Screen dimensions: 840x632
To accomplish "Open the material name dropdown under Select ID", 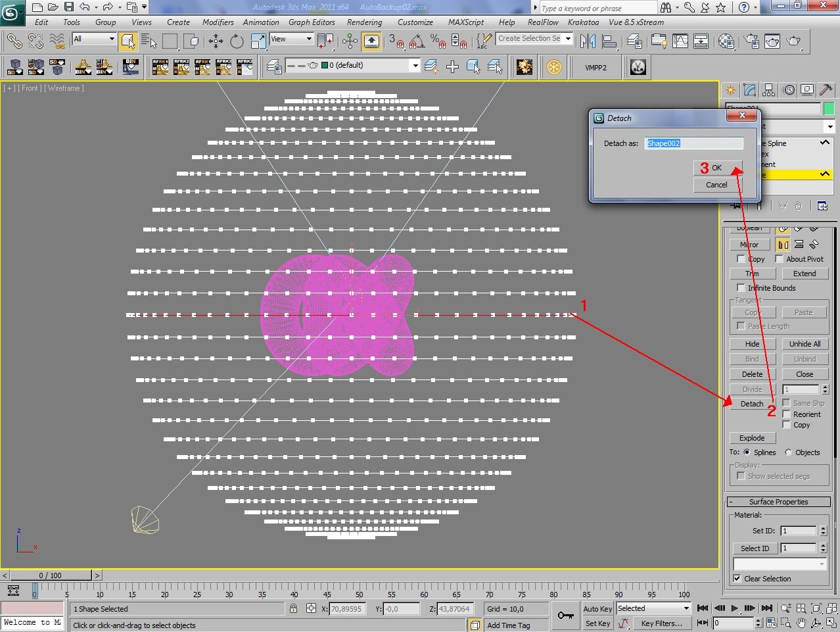I will pyautogui.click(x=780, y=564).
